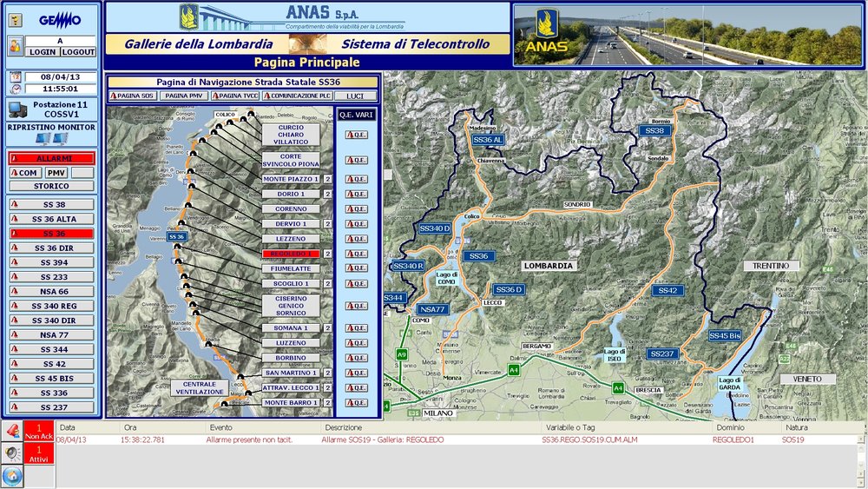Open the COM alarms button
The image size is (868, 489).
(24, 173)
